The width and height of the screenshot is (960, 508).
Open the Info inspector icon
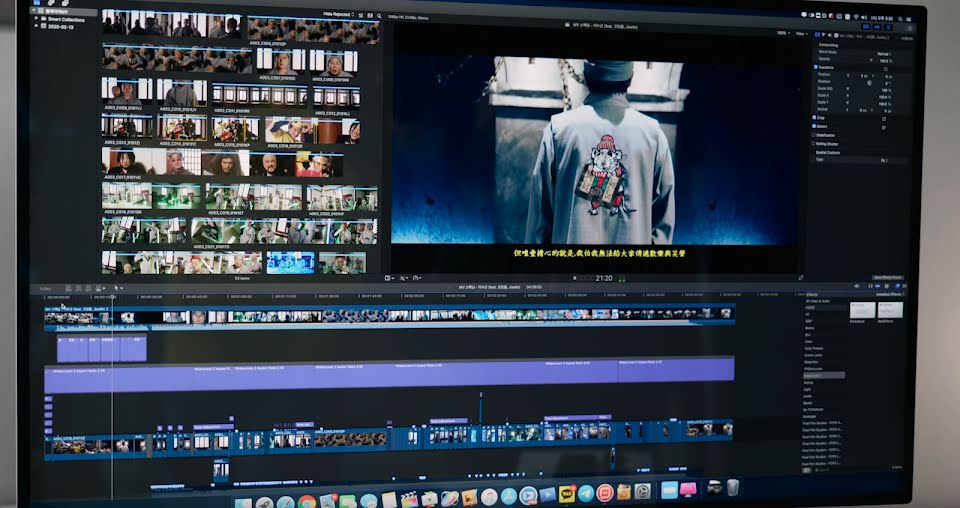(x=836, y=35)
